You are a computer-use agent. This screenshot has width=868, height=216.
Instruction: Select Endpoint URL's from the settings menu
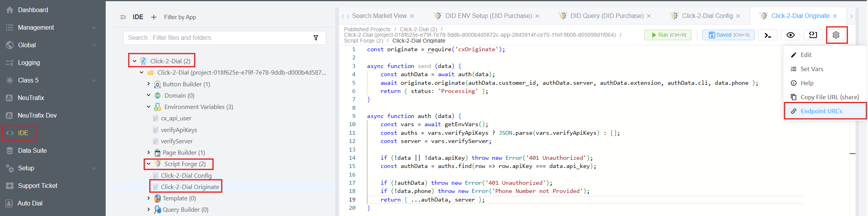[x=821, y=111]
